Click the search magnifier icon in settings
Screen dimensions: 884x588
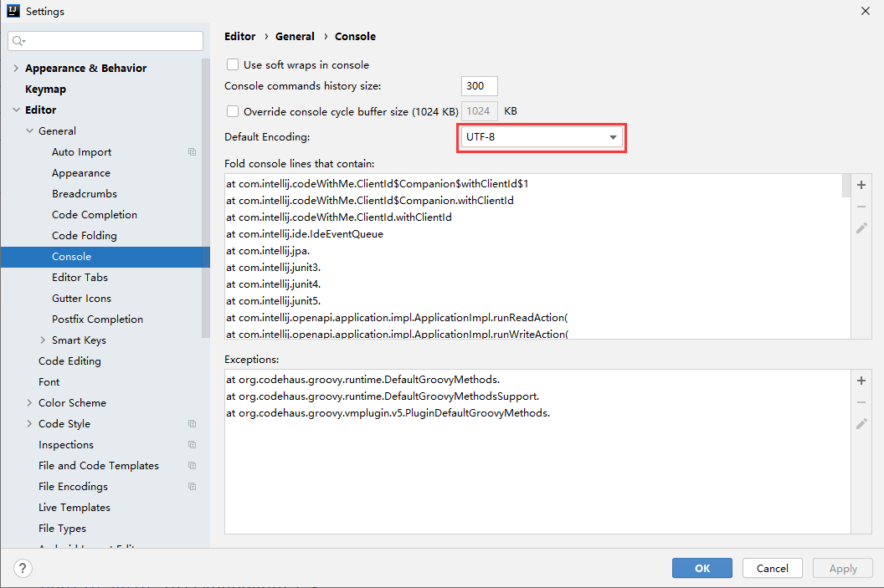coord(18,40)
